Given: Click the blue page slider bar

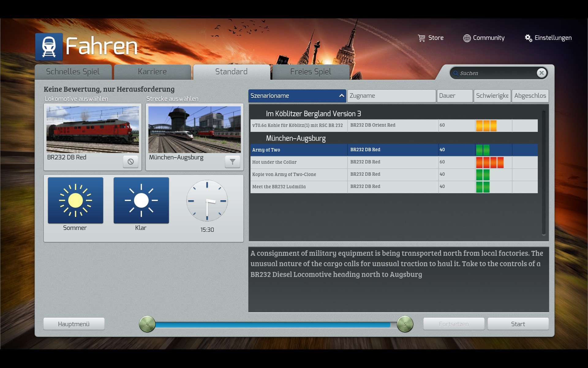Looking at the screenshot, I should 273,325.
